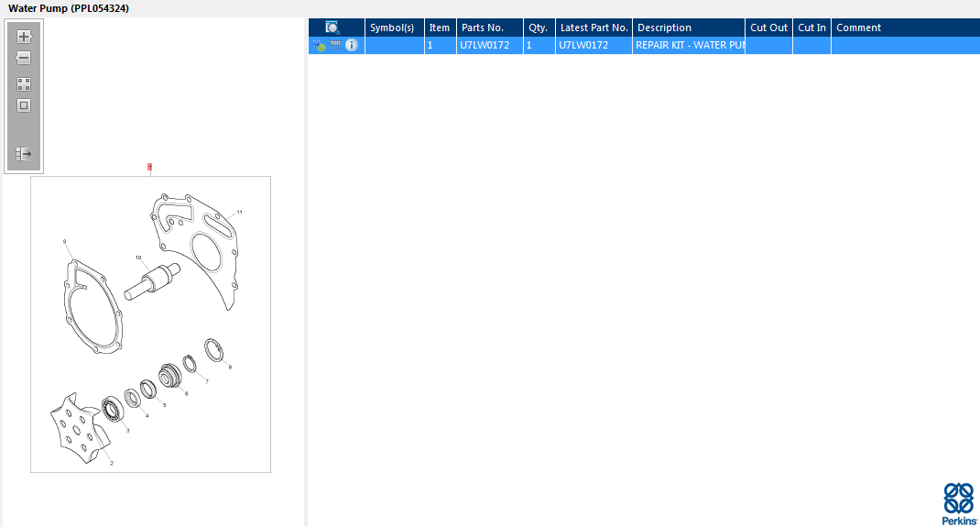The height and width of the screenshot is (527, 980).
Task: Click the single square fit-to-window icon
Action: [24, 105]
